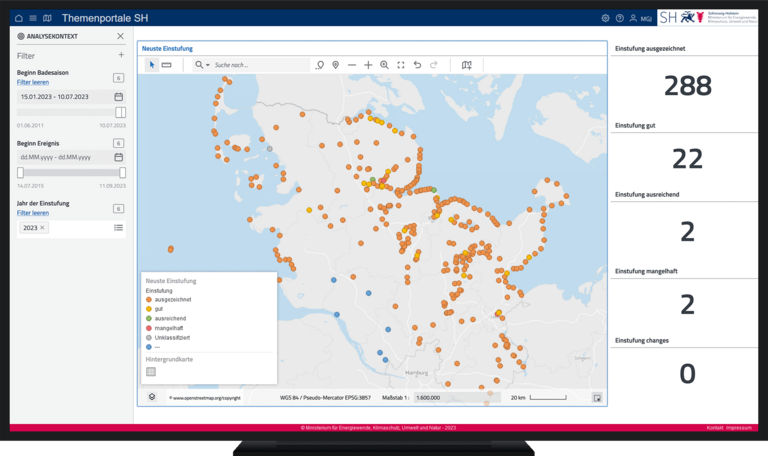The height and width of the screenshot is (456, 768).
Task: Open the hamburger menu in header
Action: 33,18
